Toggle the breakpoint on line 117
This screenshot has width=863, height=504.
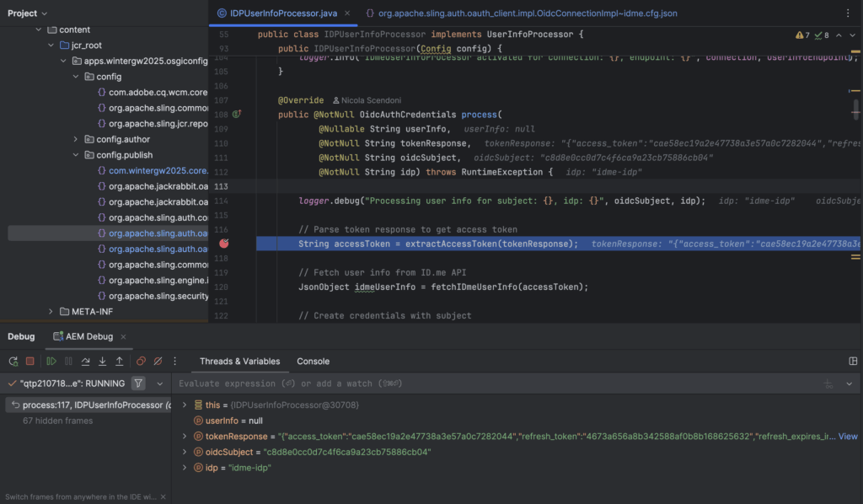pos(224,244)
